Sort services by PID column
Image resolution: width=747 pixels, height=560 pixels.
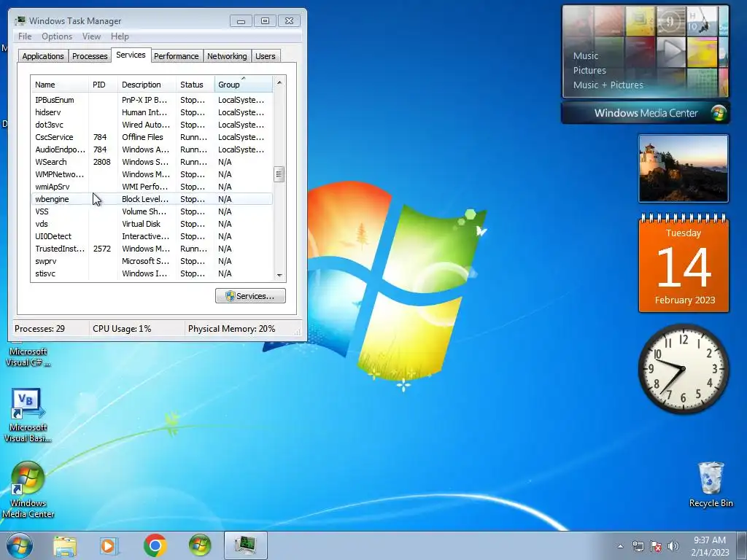click(103, 85)
